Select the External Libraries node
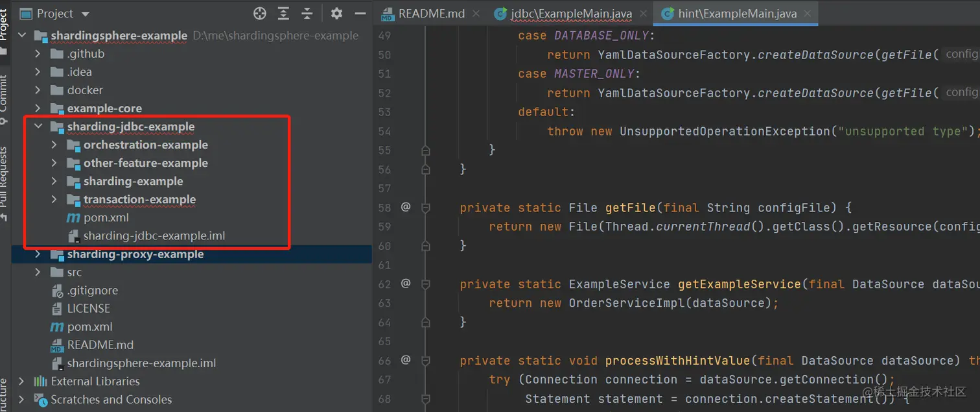 [191, 381]
